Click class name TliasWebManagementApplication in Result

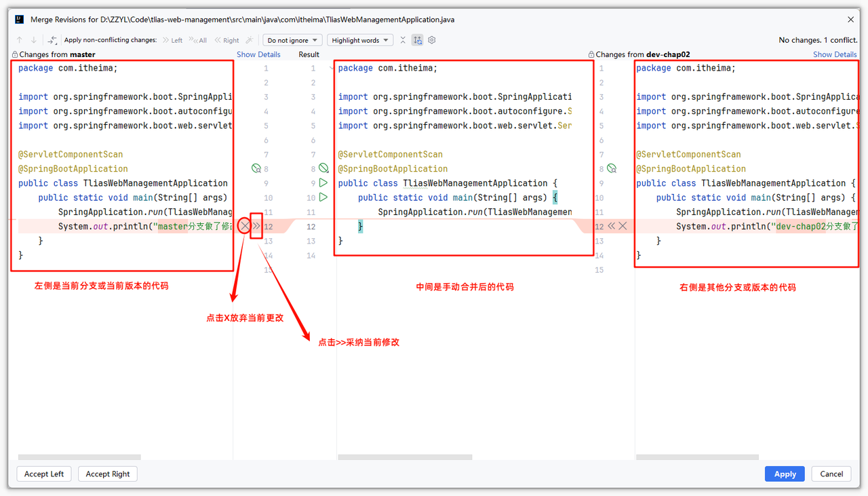click(475, 183)
